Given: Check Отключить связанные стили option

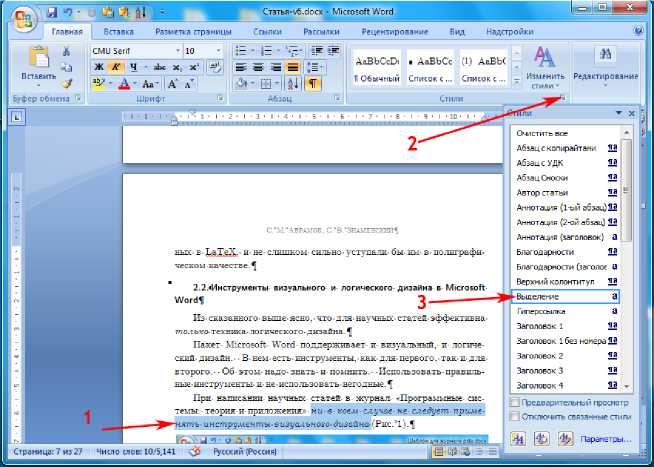Looking at the screenshot, I should coord(515,417).
